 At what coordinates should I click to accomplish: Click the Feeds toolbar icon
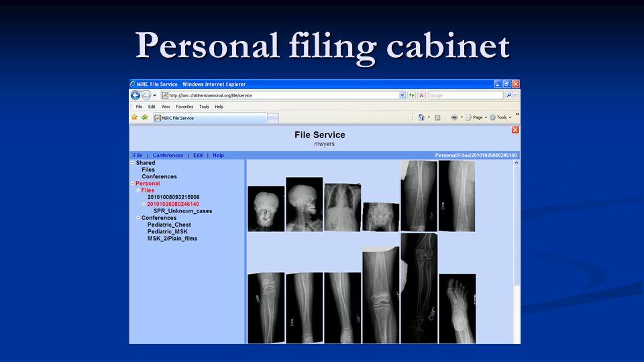pos(437,117)
